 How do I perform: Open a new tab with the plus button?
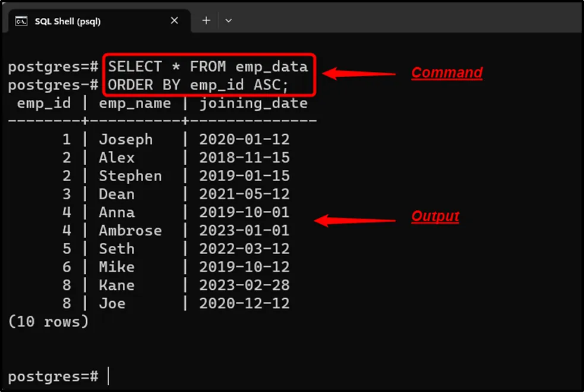(206, 21)
